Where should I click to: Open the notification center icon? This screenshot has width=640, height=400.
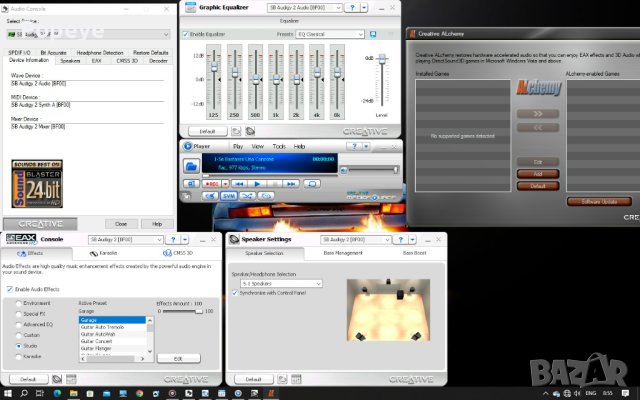click(625, 393)
